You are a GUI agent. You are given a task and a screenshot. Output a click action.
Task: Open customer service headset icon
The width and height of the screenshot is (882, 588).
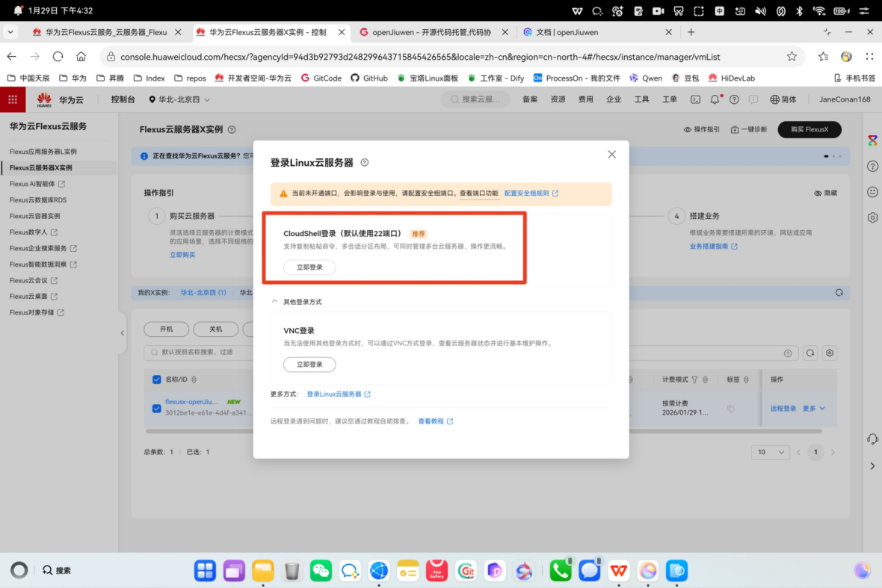click(872, 439)
